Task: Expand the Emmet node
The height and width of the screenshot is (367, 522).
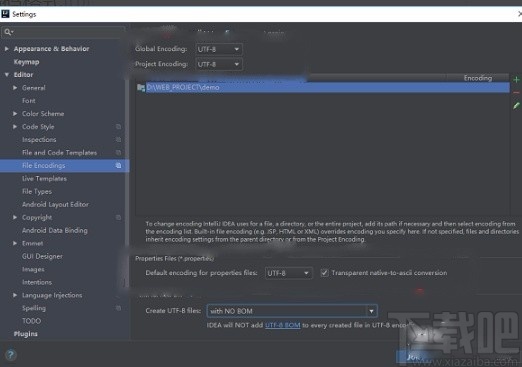Action: [15, 243]
